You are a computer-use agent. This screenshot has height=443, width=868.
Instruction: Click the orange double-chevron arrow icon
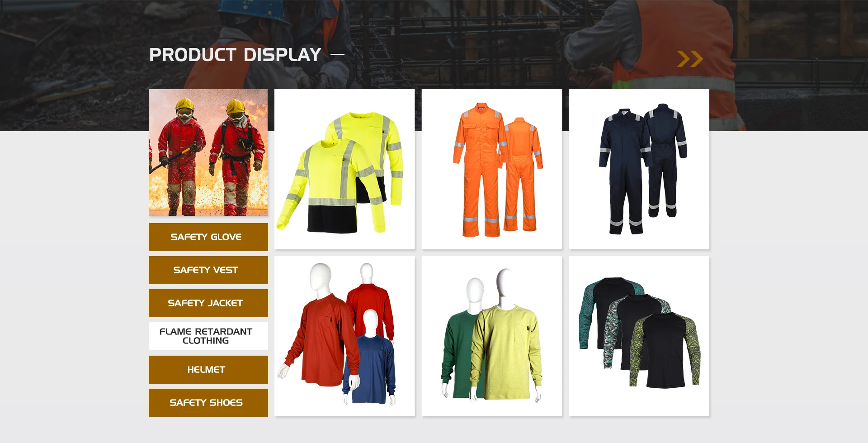tap(689, 59)
